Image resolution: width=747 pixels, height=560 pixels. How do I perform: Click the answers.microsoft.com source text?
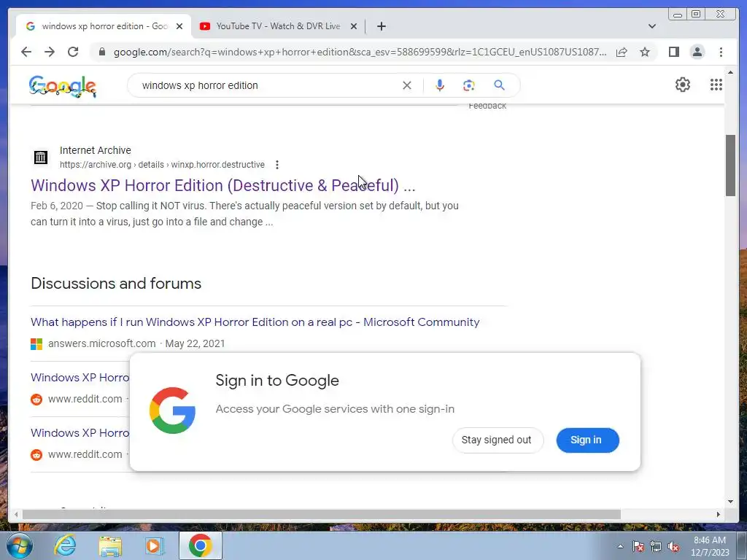coord(102,344)
